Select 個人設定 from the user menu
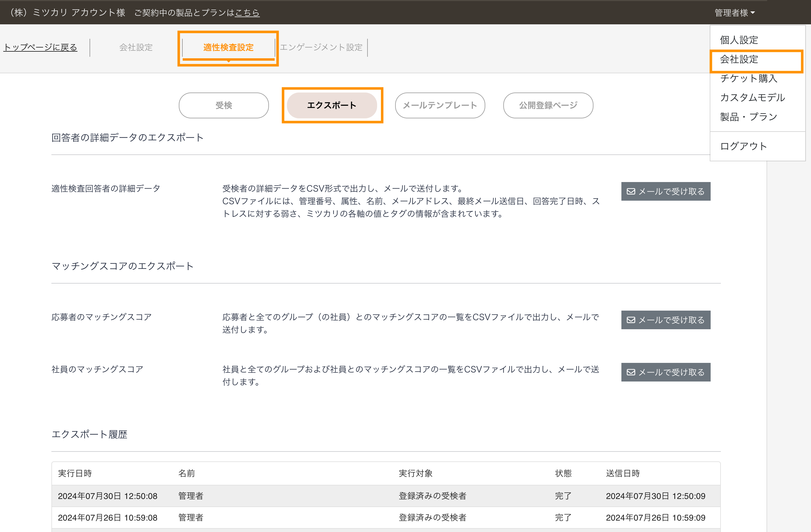The image size is (811, 532). (739, 40)
